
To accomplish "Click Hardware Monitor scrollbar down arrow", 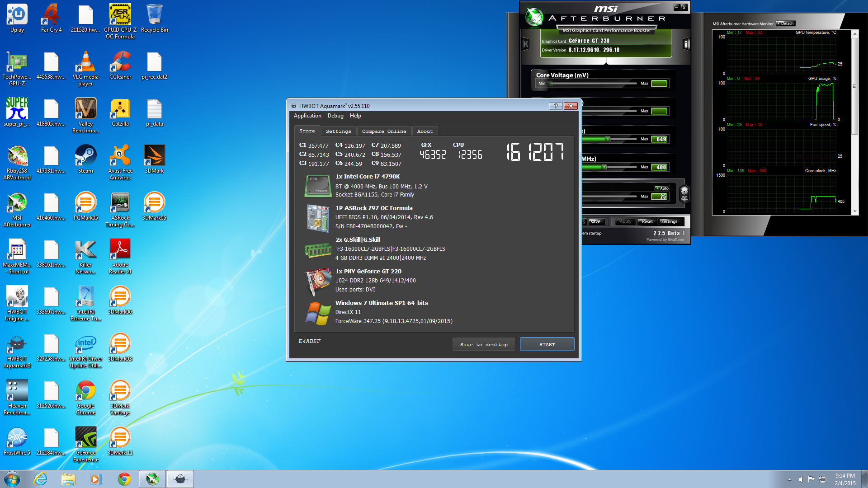I will (854, 211).
